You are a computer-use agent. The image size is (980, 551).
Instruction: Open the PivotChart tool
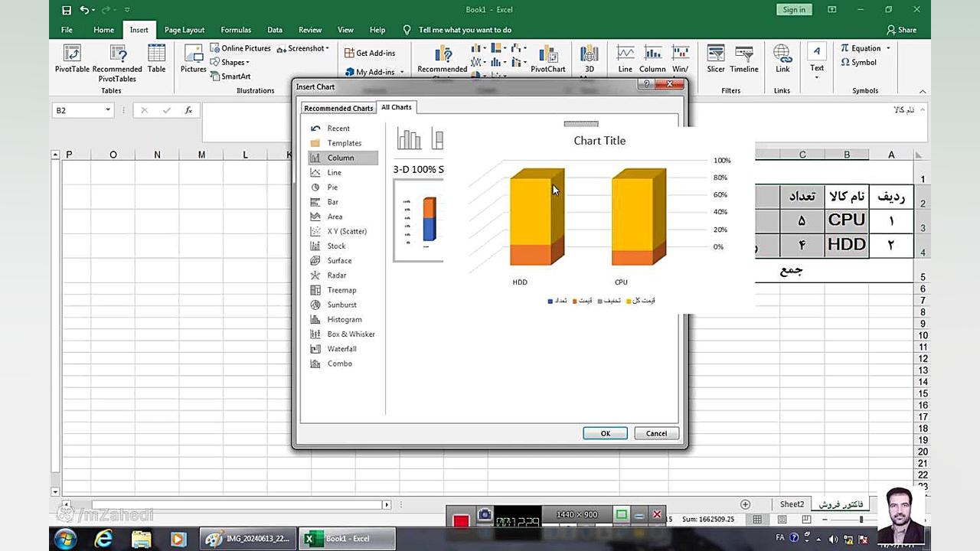547,57
